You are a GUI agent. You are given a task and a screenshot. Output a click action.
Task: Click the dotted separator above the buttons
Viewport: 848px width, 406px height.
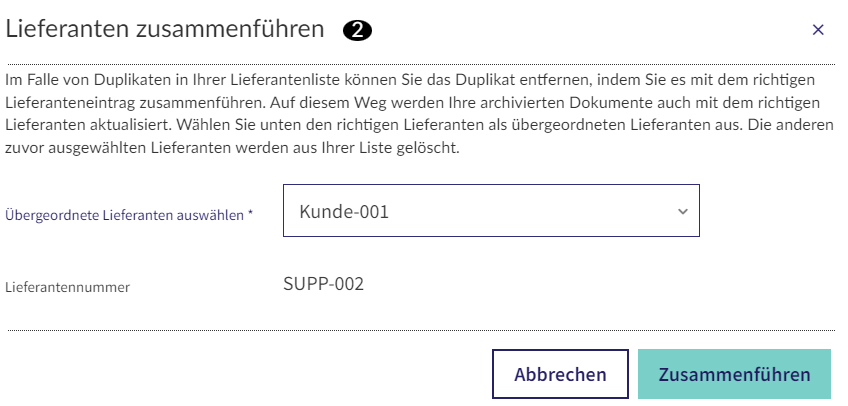pos(422,330)
